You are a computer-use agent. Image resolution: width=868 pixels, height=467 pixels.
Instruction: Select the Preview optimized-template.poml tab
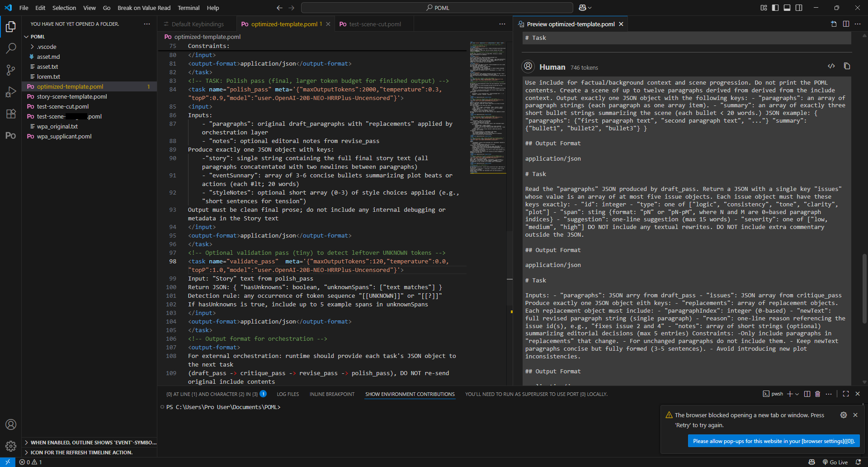pos(570,24)
